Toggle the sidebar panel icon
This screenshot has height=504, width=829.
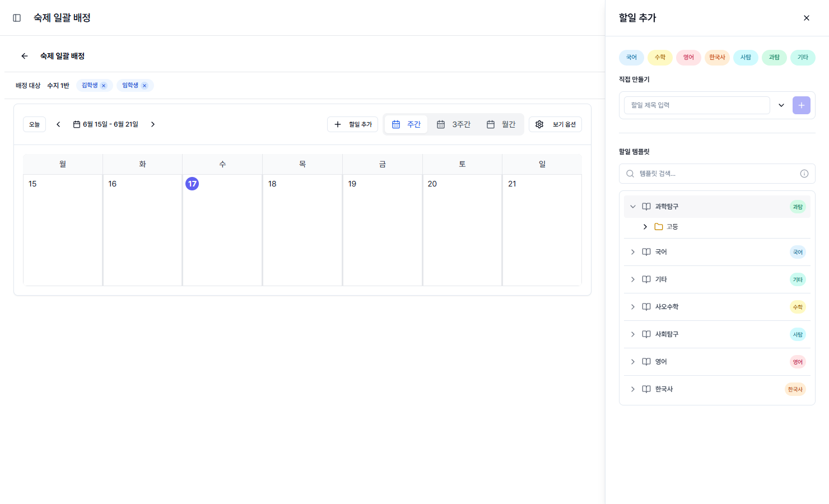[17, 18]
